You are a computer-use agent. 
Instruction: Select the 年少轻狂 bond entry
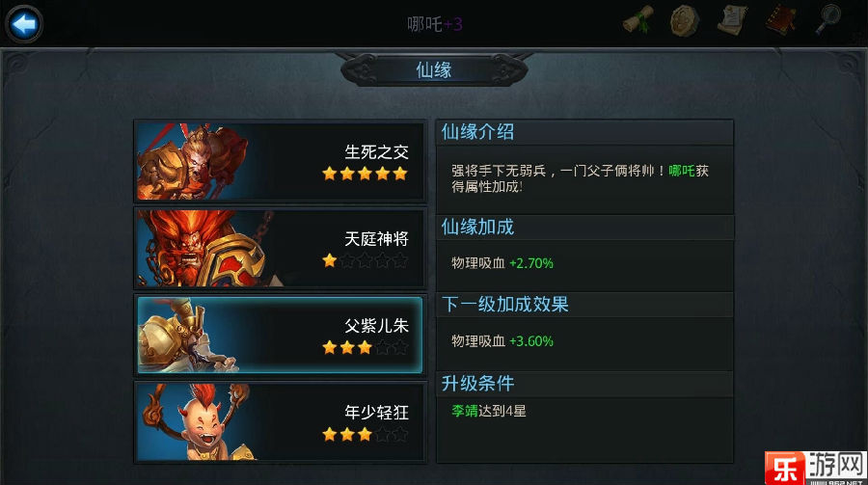pos(280,421)
